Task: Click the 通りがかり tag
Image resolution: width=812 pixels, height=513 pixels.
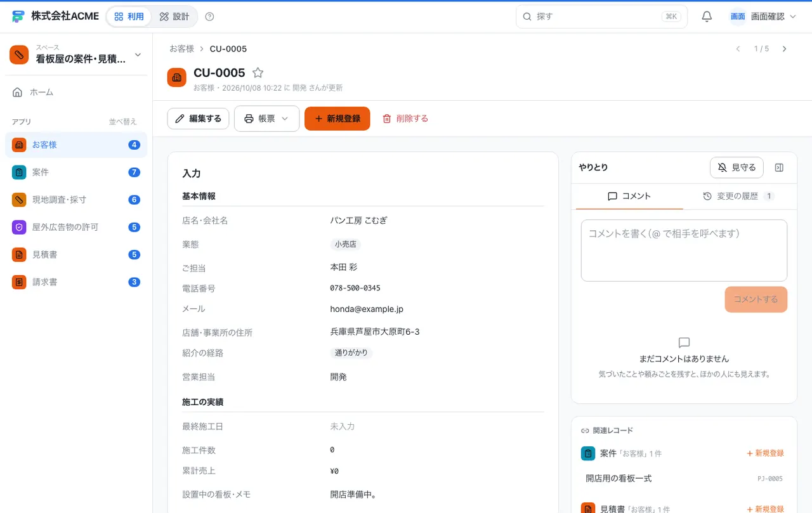Action: [351, 353]
